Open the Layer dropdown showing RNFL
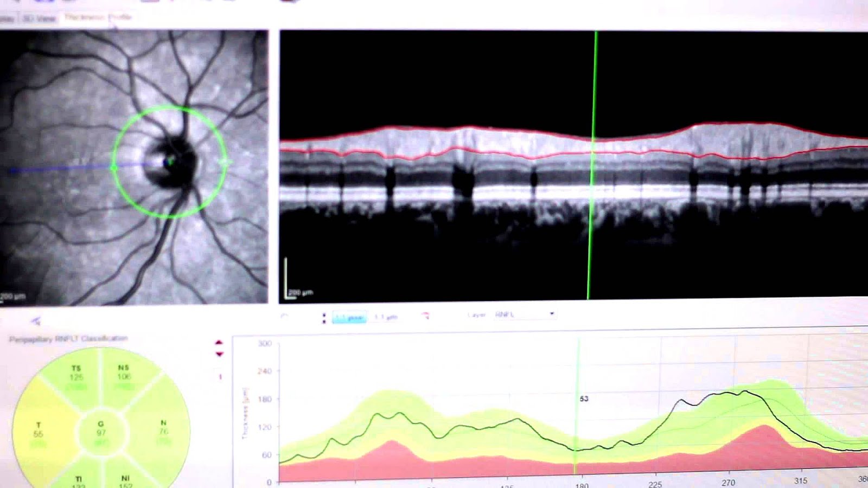The image size is (868, 488). (x=525, y=314)
